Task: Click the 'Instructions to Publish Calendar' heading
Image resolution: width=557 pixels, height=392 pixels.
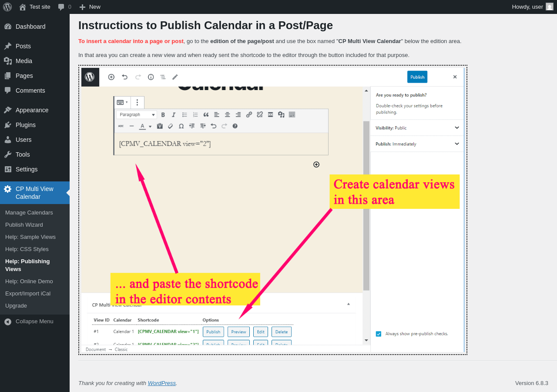Action: [205, 25]
